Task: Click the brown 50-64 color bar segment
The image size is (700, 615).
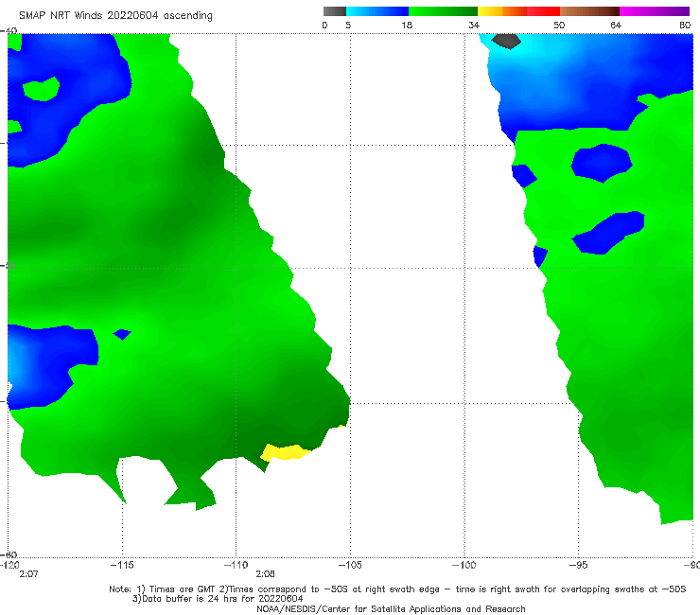Action: pyautogui.click(x=589, y=11)
